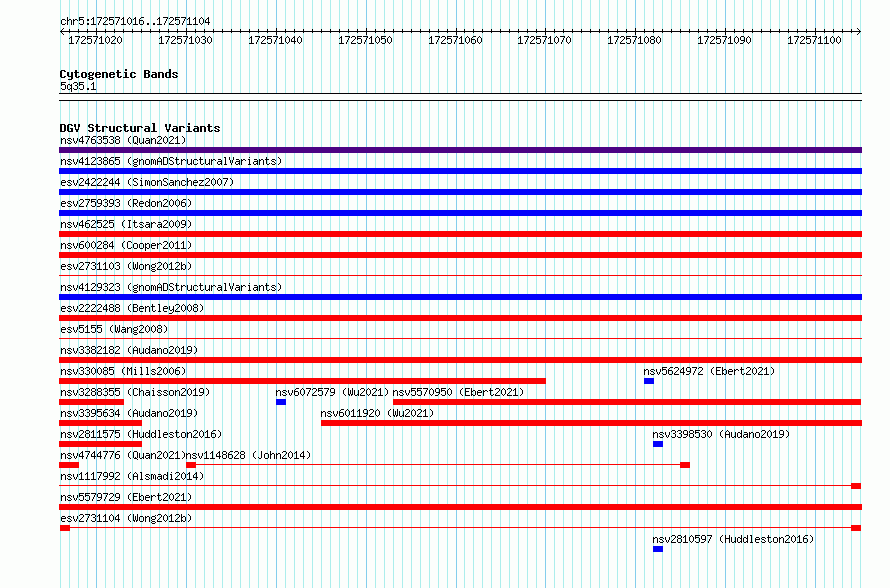
Task: Click the red nsv462525 feature bar
Action: tap(460, 234)
